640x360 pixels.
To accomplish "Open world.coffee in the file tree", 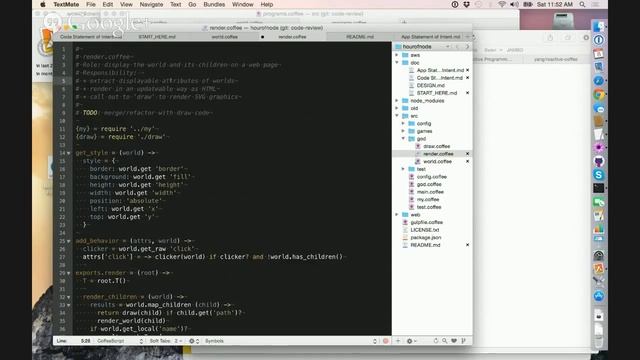I will point(437,162).
